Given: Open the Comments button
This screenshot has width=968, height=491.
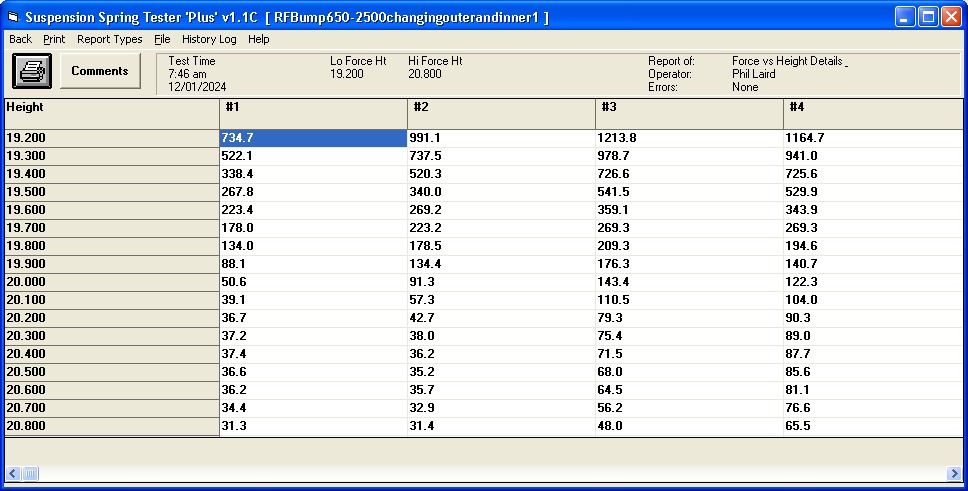Looking at the screenshot, I should click(100, 71).
